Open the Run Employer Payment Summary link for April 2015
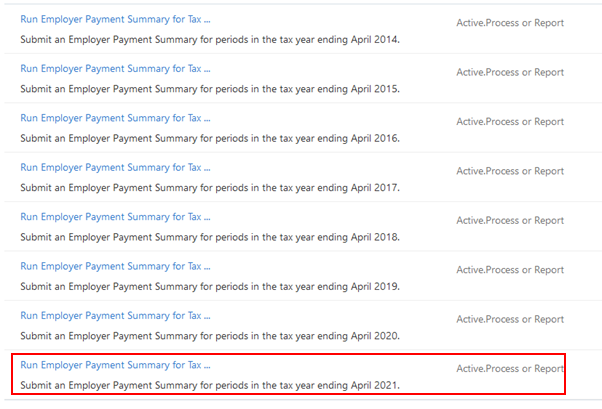The width and height of the screenshot is (602, 409). click(115, 68)
